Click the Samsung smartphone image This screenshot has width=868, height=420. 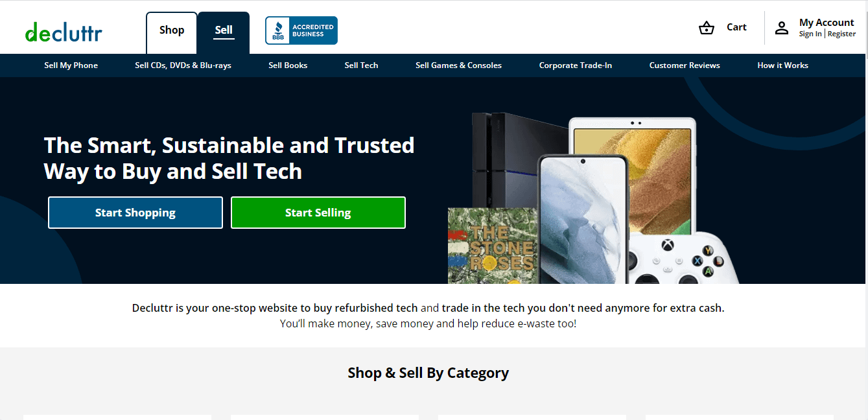[x=583, y=219]
